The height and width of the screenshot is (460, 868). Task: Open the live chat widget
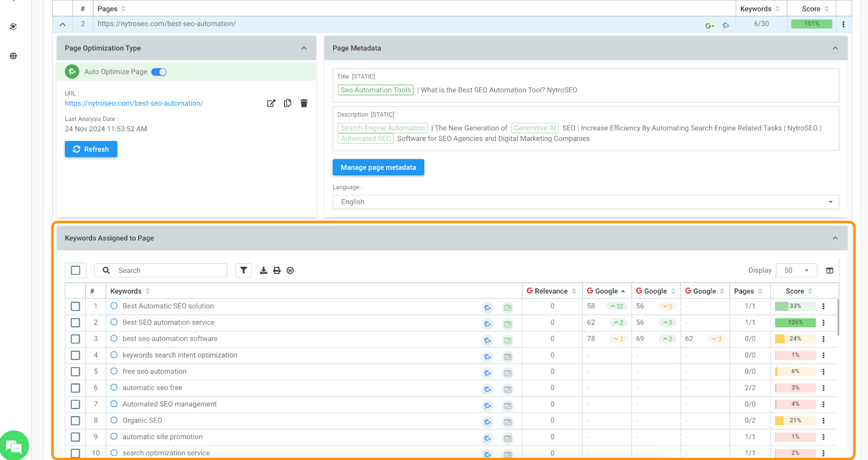(x=14, y=446)
